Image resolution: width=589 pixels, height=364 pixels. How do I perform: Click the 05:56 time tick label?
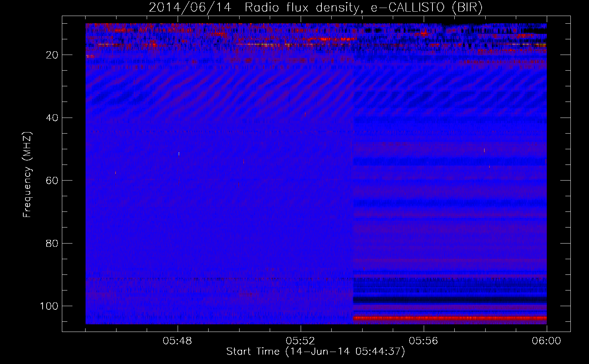[x=423, y=341]
